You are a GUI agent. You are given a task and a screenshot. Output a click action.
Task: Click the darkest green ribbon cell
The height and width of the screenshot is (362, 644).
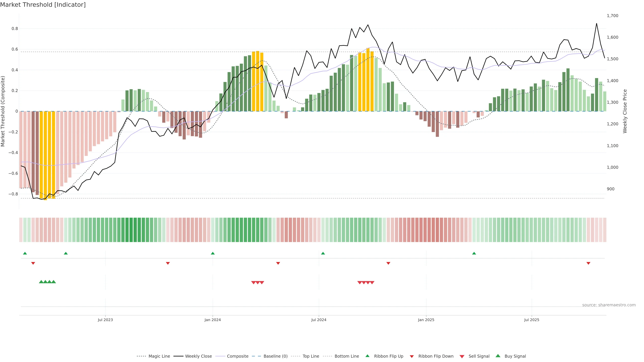[x=131, y=230]
